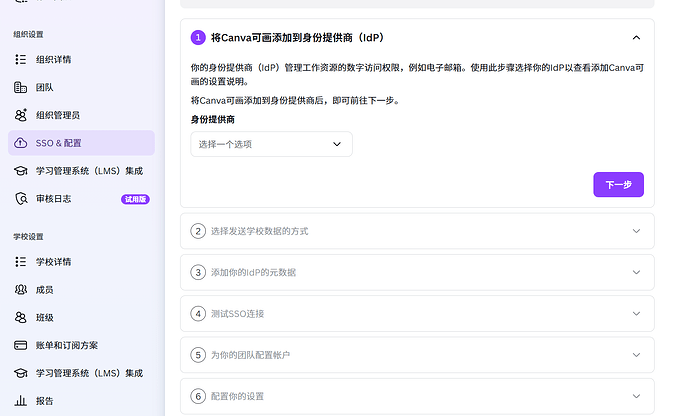
Task: Expand step 4 测试SSO连接
Action: click(417, 314)
